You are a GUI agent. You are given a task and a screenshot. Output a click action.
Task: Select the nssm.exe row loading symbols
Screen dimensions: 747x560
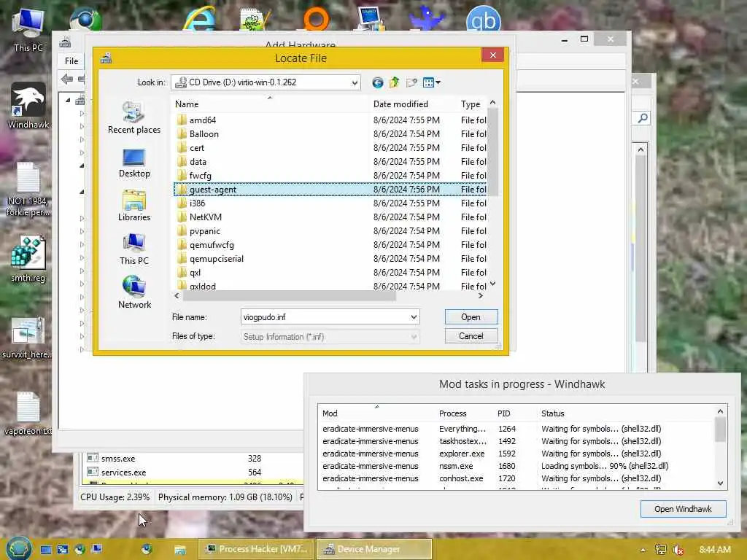[516, 466]
